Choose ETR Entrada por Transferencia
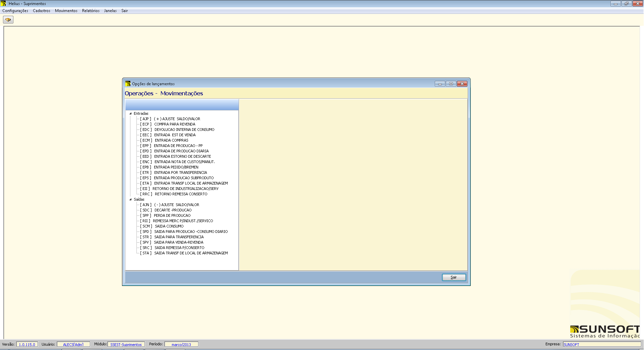 (180, 172)
